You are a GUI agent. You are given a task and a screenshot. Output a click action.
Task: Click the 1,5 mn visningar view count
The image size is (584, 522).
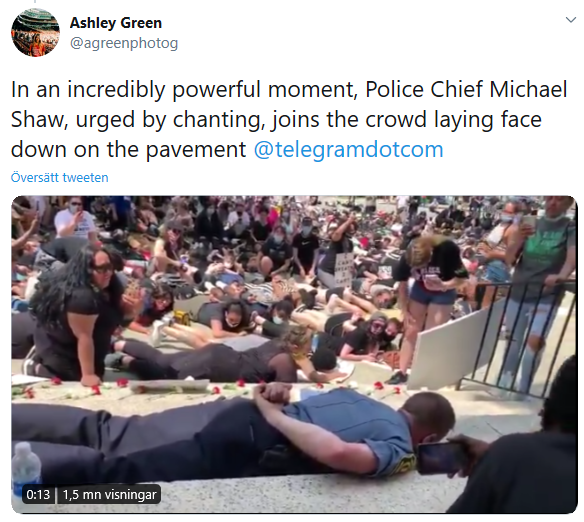[109, 495]
